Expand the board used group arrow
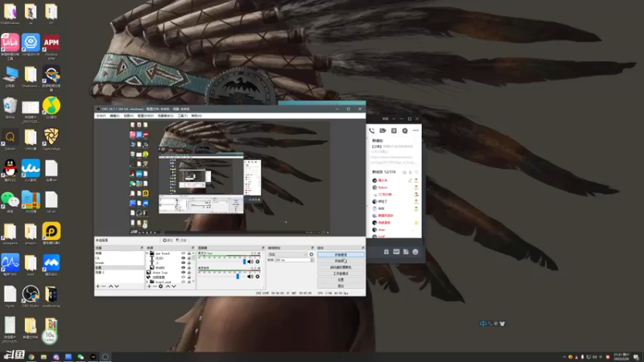Screen dimensions: 644x362 tap(147, 282)
